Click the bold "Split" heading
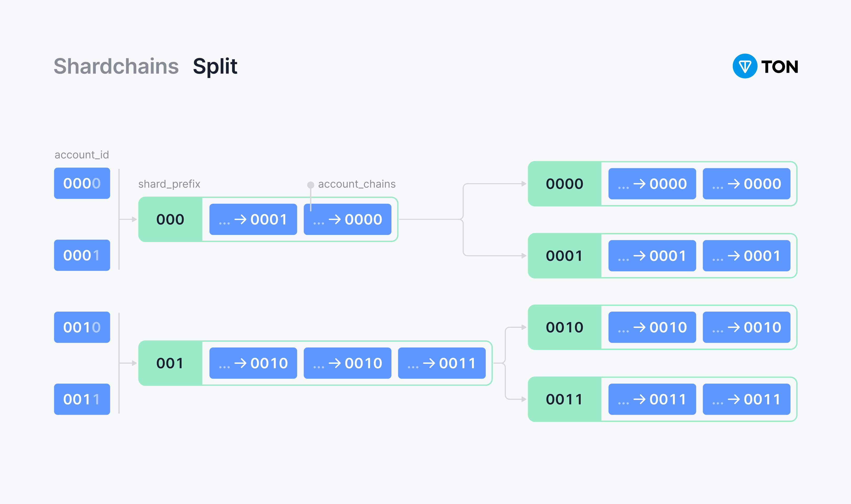The height and width of the screenshot is (504, 851). click(x=215, y=66)
